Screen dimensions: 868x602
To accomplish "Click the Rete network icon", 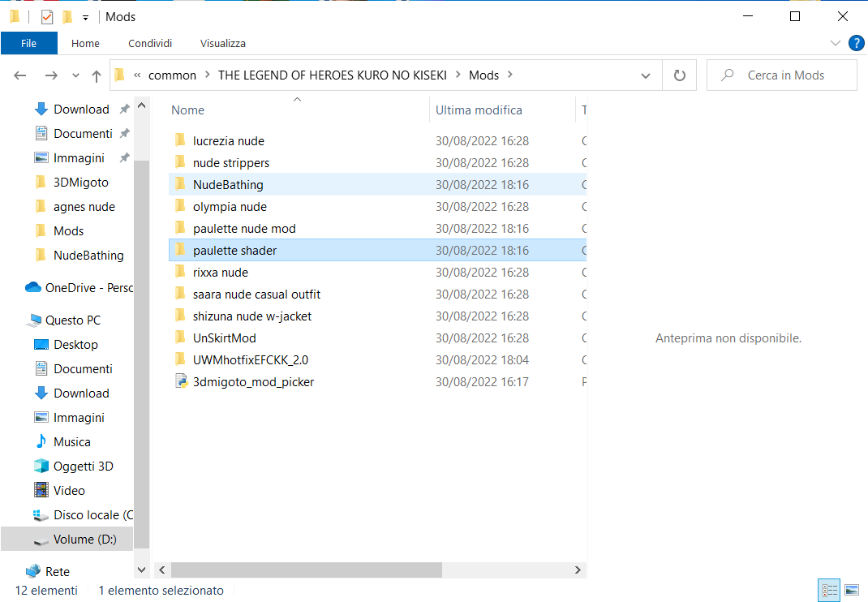I will pos(33,570).
